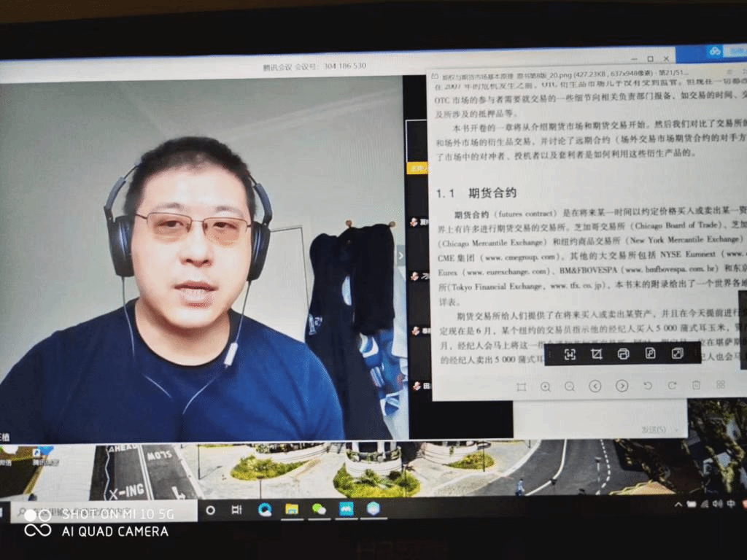Go to next image with right arrow

(622, 386)
